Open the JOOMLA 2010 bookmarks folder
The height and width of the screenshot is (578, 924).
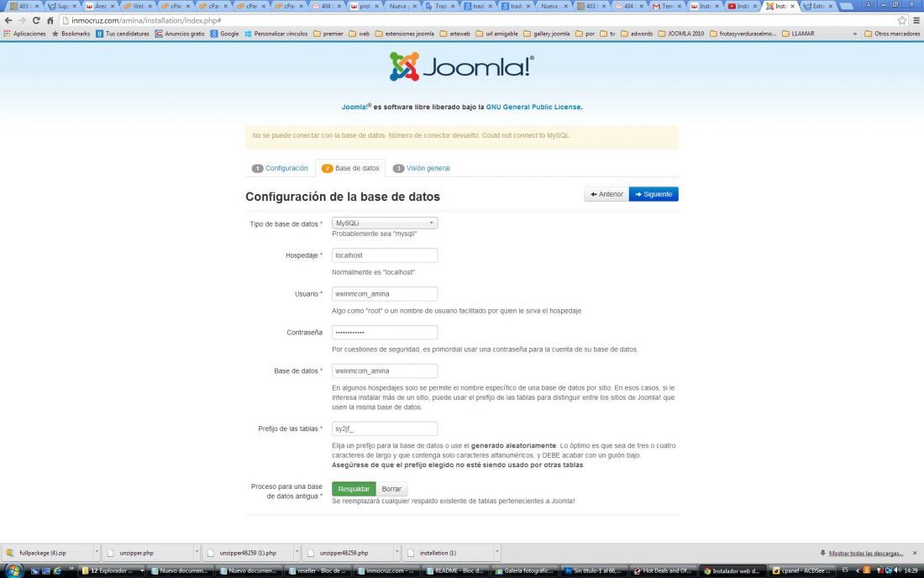[x=680, y=34]
